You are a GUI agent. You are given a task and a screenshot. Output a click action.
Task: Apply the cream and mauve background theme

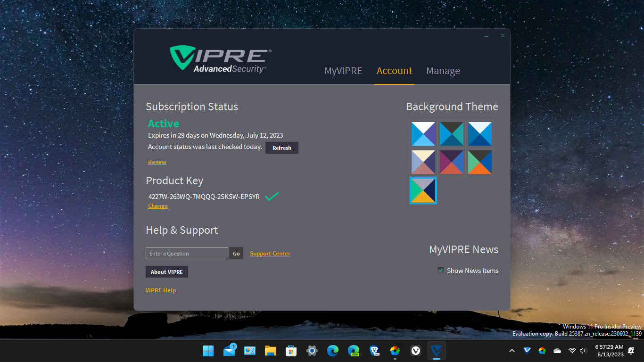423,162
